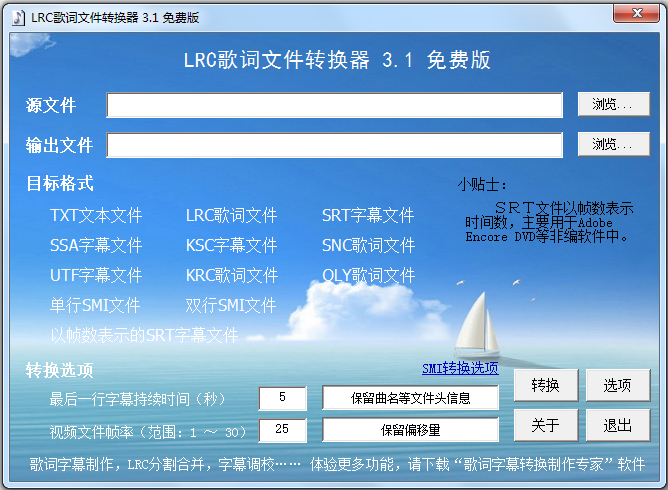Image resolution: width=668 pixels, height=490 pixels.
Task: Open the 选项 options button
Action: [618, 385]
